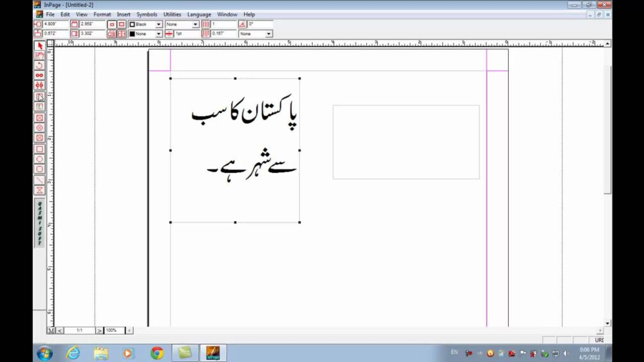The image size is (644, 362).
Task: Pick the text chain linking tool
Action: click(x=39, y=75)
